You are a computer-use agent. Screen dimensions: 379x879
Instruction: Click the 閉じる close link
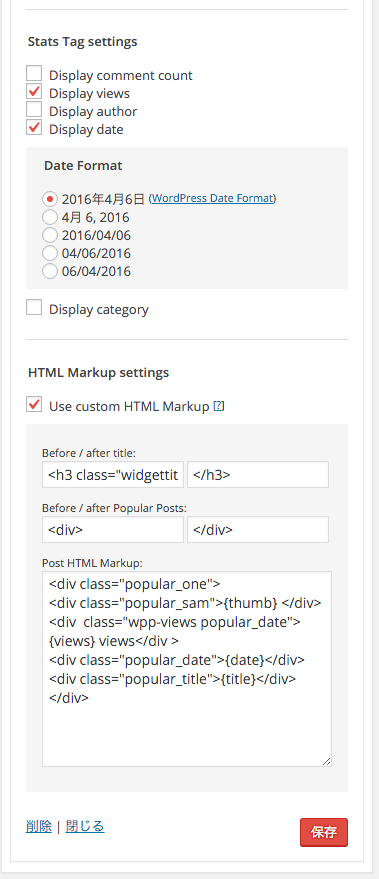coord(85,826)
